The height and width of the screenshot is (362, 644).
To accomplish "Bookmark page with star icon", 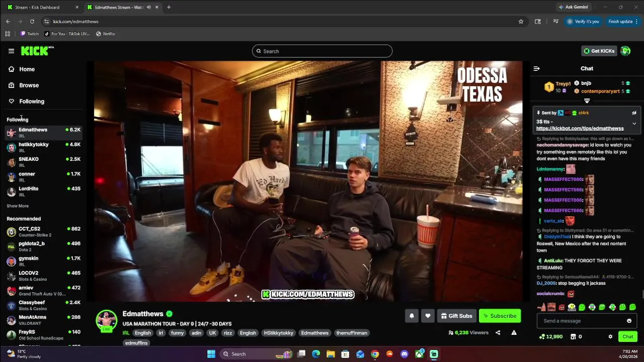I will 521,22.
